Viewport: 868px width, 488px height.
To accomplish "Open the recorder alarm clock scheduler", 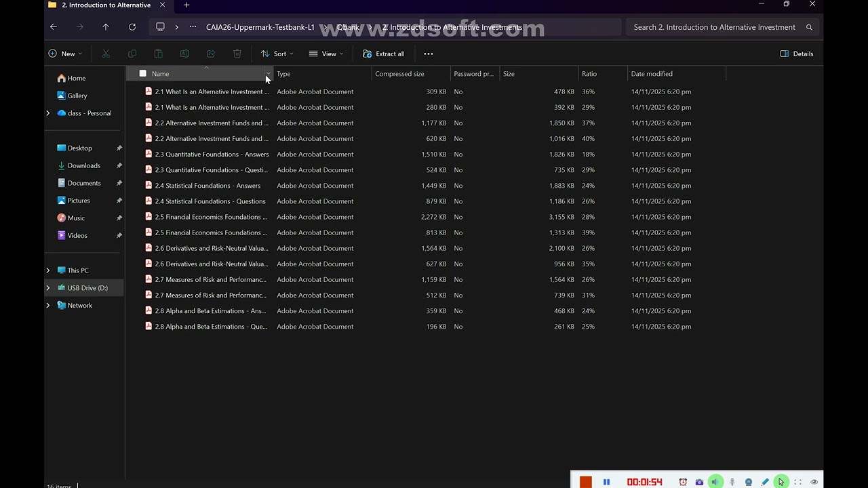I will pos(683,482).
